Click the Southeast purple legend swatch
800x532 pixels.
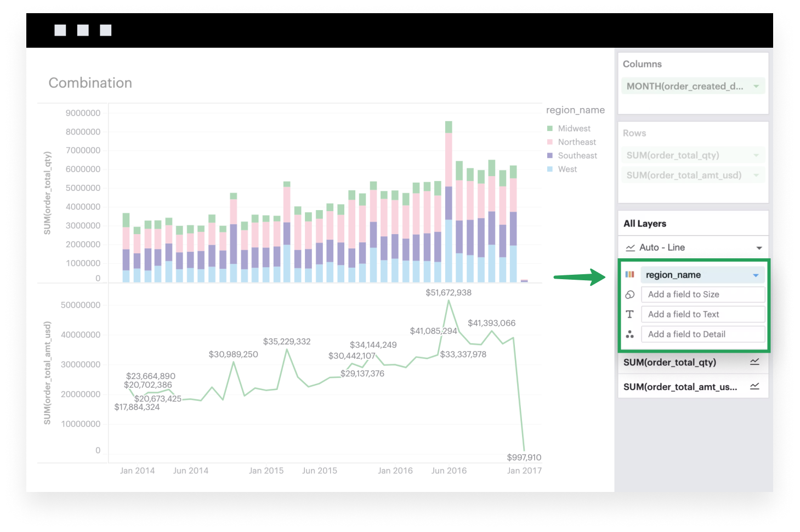pos(550,156)
